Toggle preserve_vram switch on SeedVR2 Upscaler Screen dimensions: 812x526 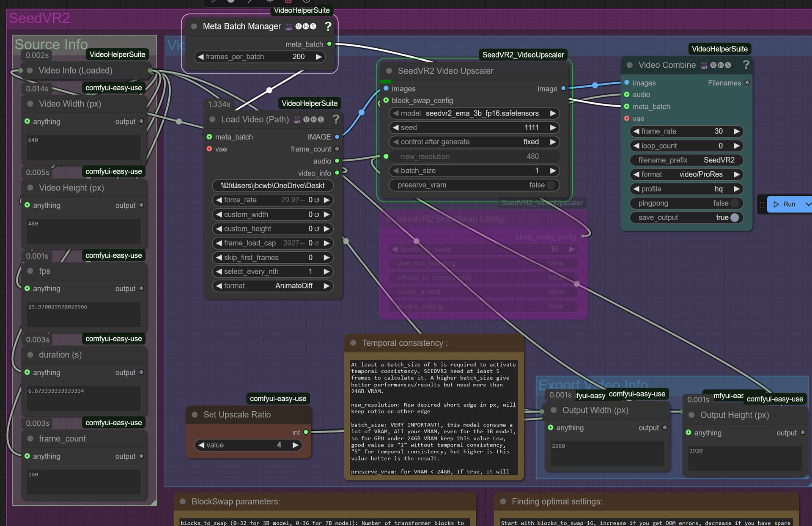(551, 185)
